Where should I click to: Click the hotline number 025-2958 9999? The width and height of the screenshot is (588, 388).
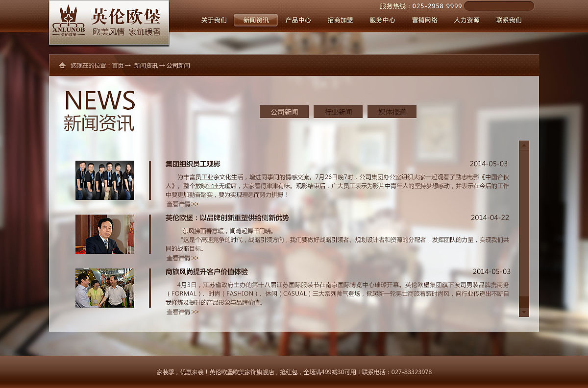pyautogui.click(x=437, y=6)
